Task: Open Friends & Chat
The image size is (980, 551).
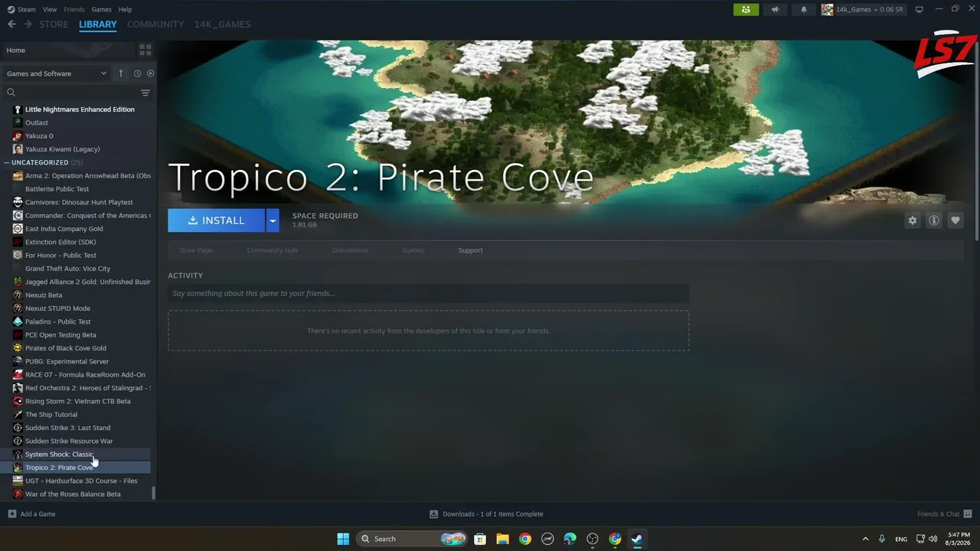Action: coord(945,514)
